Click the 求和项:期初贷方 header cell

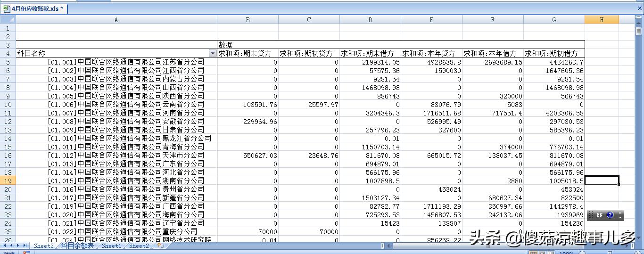309,53
